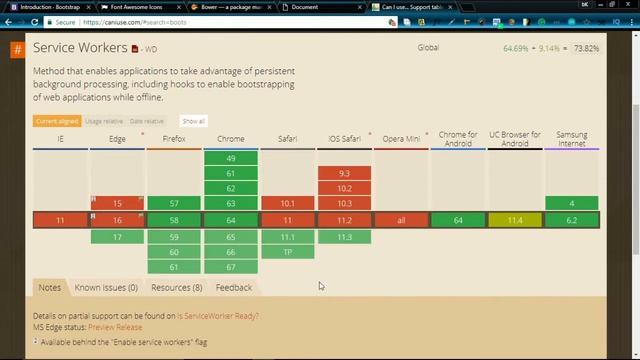This screenshot has height=360, width=640.
Task: Close the Introduction - Bootstrap tab
Action: 89,7
